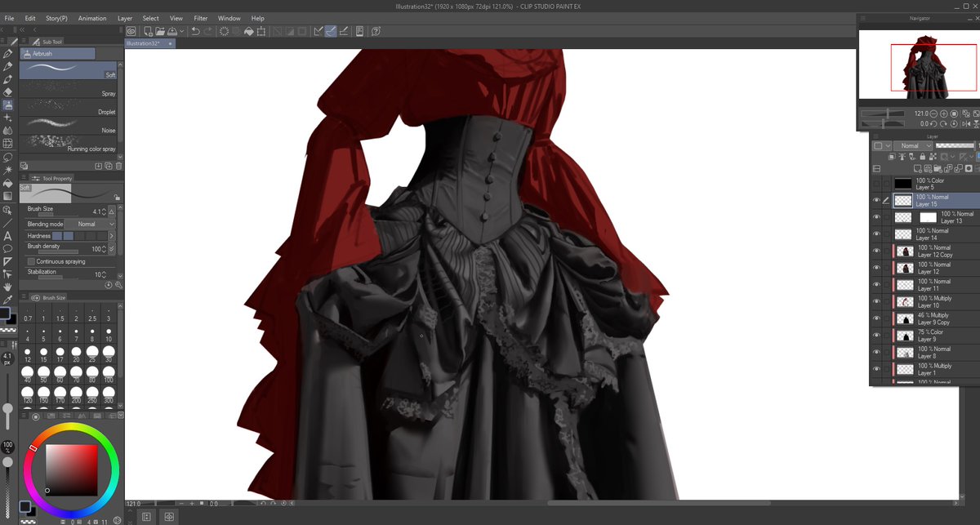
Task: Toggle visibility of Layer 15
Action: click(876, 200)
